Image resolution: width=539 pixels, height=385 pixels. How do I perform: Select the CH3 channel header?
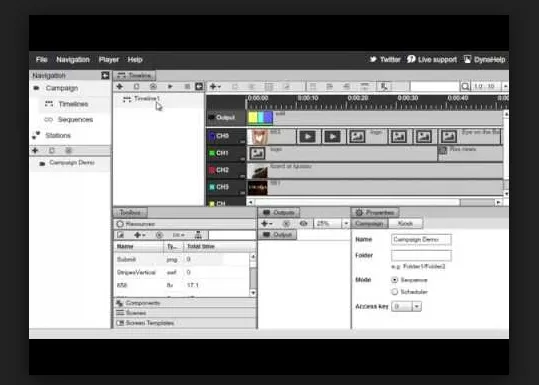point(226,187)
